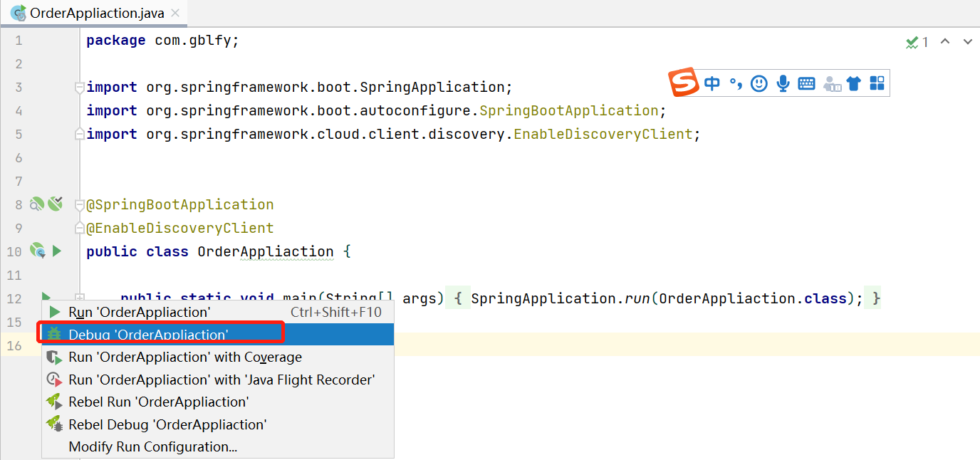Viewport: 980px width, 460px height.
Task: Start Sogou voice input microphone
Action: [x=783, y=84]
